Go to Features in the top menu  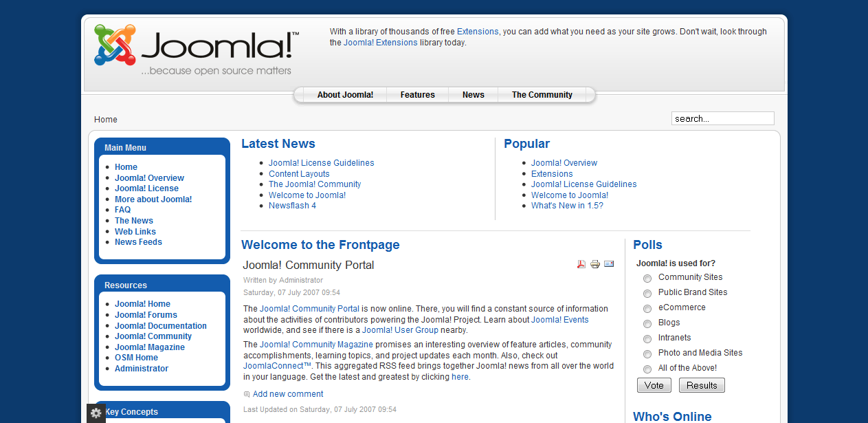point(418,95)
